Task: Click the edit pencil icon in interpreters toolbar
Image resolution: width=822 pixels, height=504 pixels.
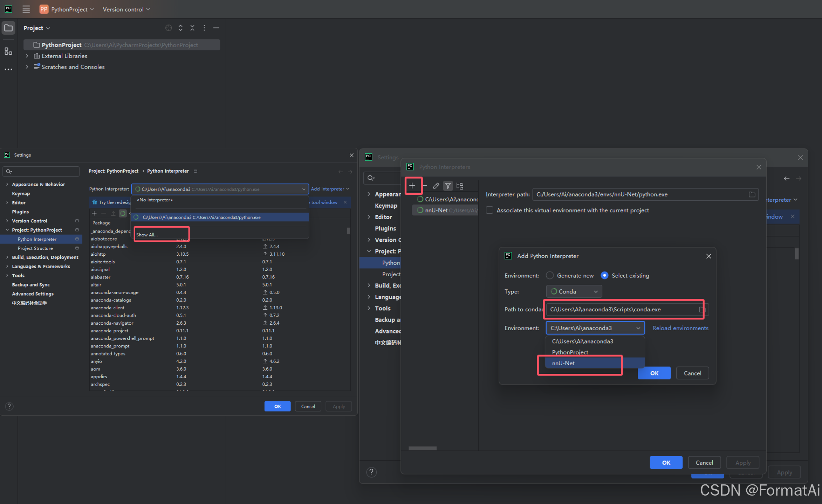Action: (x=436, y=186)
